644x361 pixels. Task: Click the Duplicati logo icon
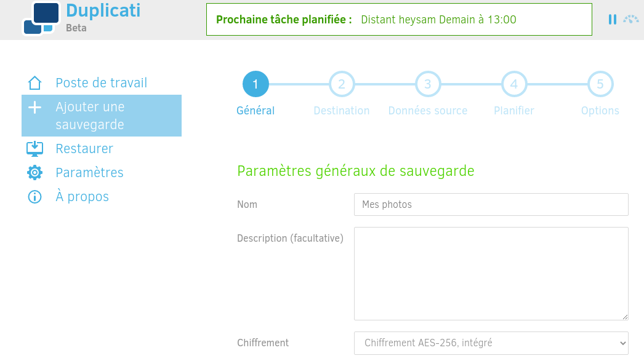click(x=41, y=18)
